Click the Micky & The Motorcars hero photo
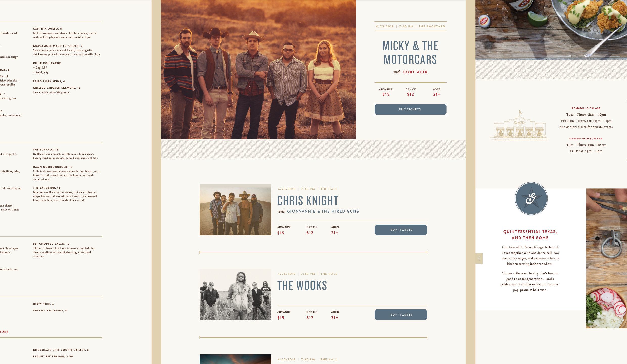 (258, 70)
